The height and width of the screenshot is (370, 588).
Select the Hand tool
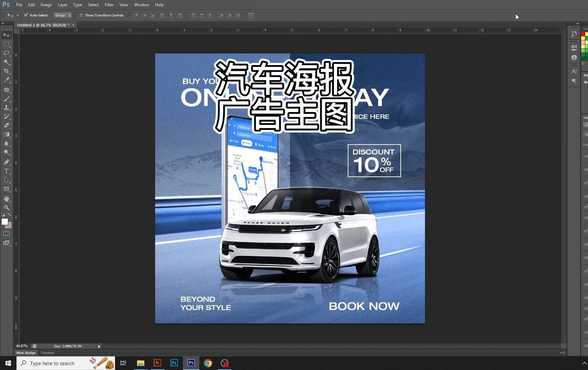click(7, 199)
